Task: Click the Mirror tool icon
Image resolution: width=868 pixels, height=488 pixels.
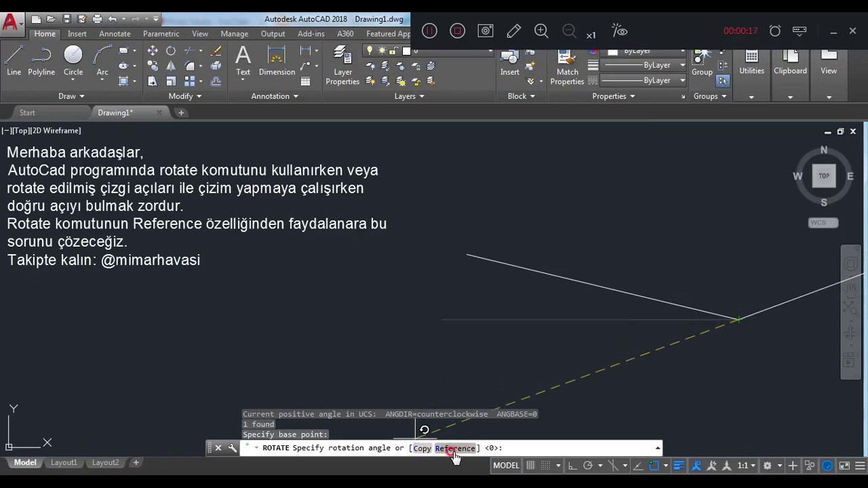Action: click(171, 66)
